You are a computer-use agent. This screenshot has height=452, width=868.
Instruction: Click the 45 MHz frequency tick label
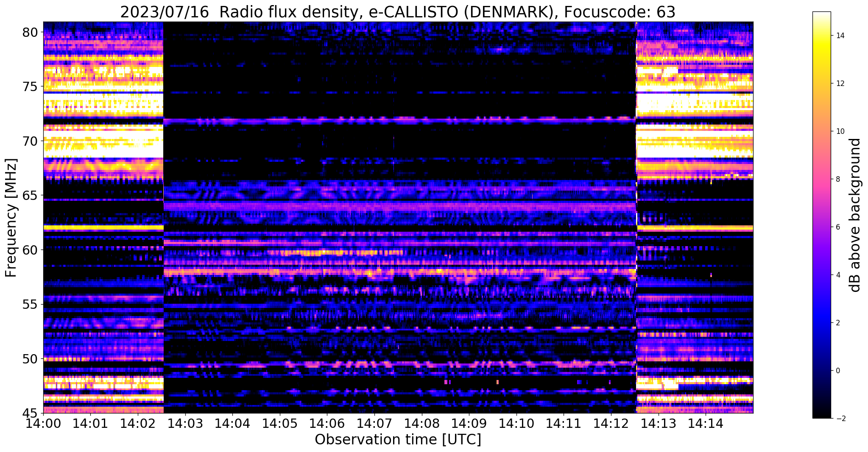click(30, 413)
